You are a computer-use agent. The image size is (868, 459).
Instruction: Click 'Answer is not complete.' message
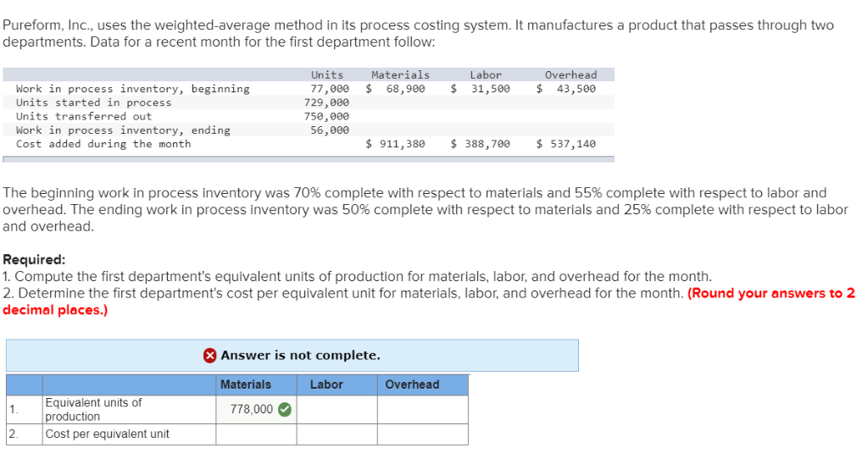[301, 355]
